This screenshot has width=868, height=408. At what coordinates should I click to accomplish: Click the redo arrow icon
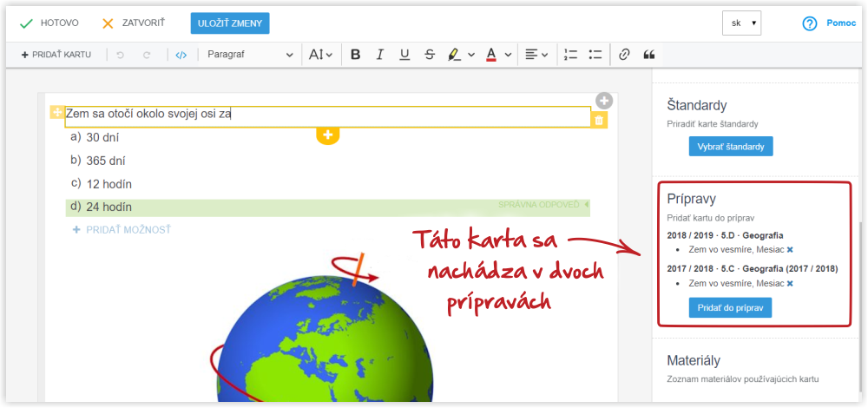[147, 55]
